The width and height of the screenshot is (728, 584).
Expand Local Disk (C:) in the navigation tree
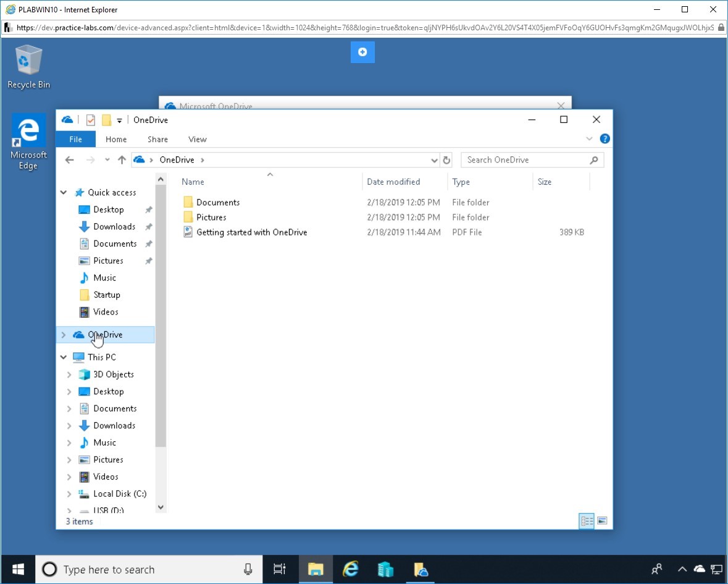tap(69, 493)
